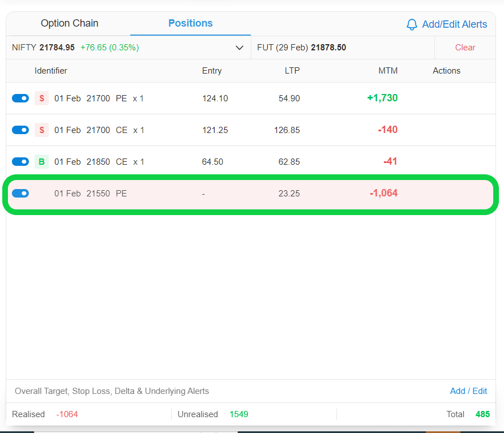Image resolution: width=504 pixels, height=433 pixels.
Task: Toggle off the 21700 CE position
Action: tap(20, 130)
